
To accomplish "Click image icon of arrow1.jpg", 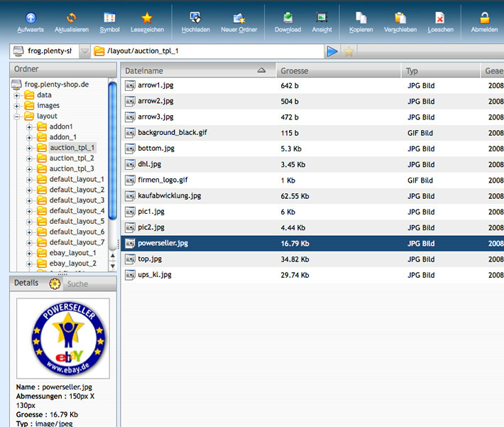I will pos(130,85).
